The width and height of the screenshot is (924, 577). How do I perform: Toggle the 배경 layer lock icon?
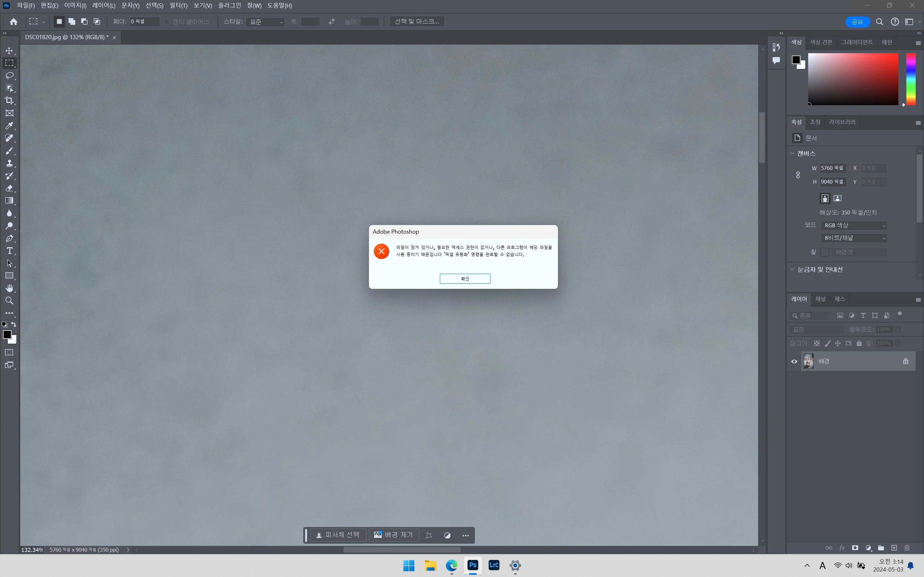[905, 361]
